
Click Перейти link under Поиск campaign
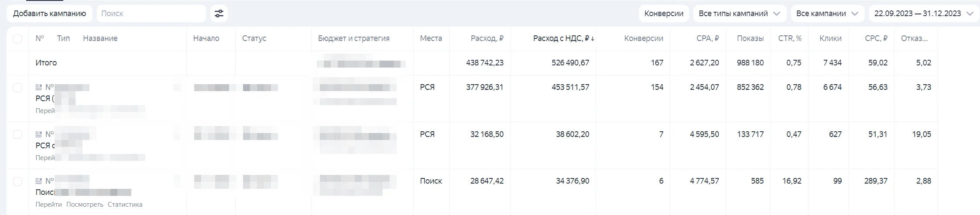pos(48,205)
